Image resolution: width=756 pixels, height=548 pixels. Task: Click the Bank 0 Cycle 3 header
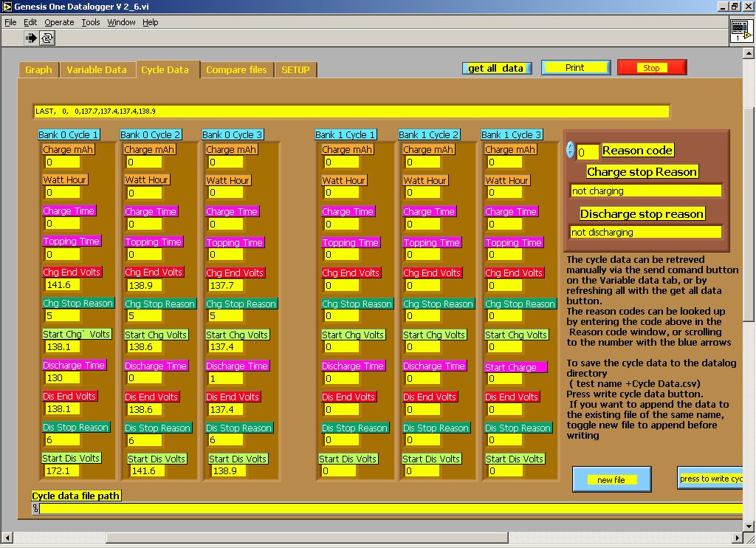click(x=233, y=135)
